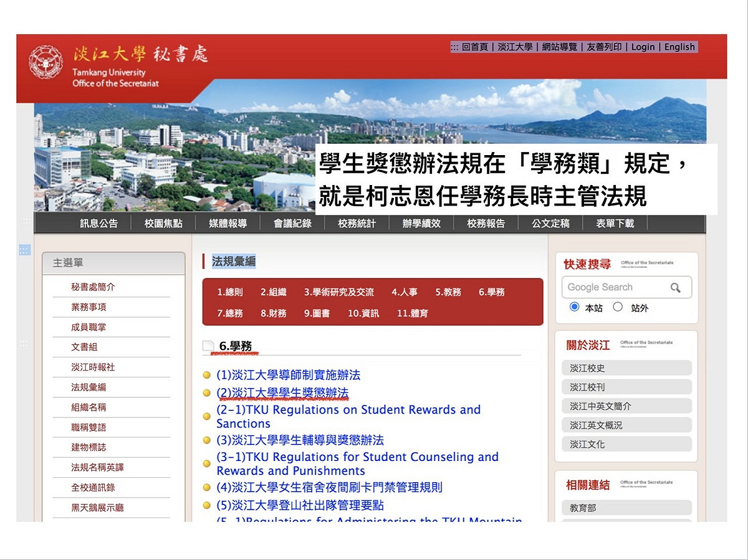This screenshot has height=560, width=748.
Task: Select the 11.體育 category tab
Action: 413,313
